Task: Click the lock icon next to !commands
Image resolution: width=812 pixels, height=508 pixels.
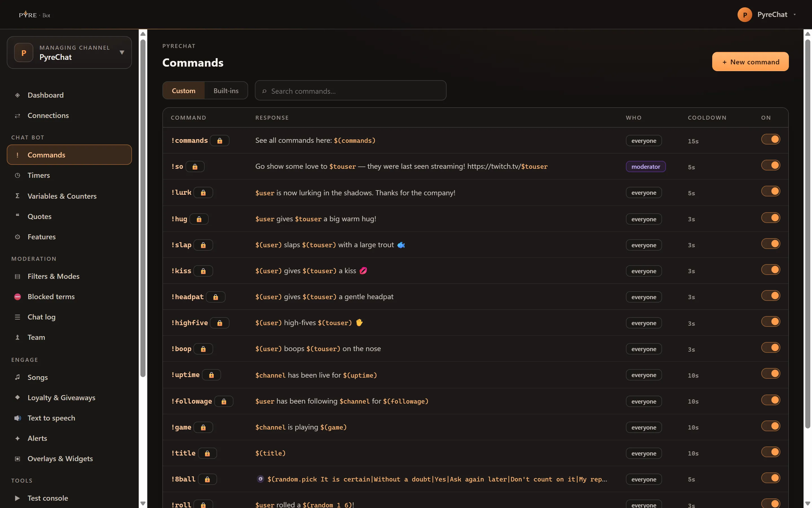Action: 219,141
